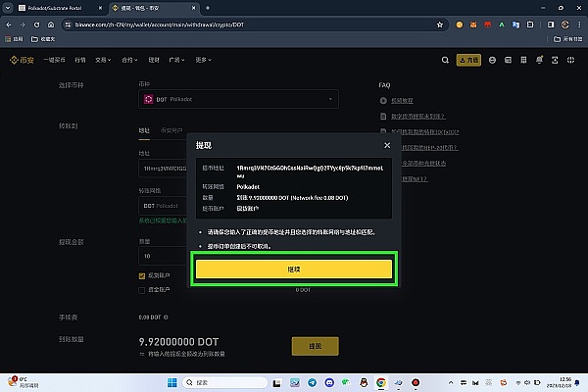Close the 提现 dialog with the X
This screenshot has height=392, width=588.
coord(387,145)
